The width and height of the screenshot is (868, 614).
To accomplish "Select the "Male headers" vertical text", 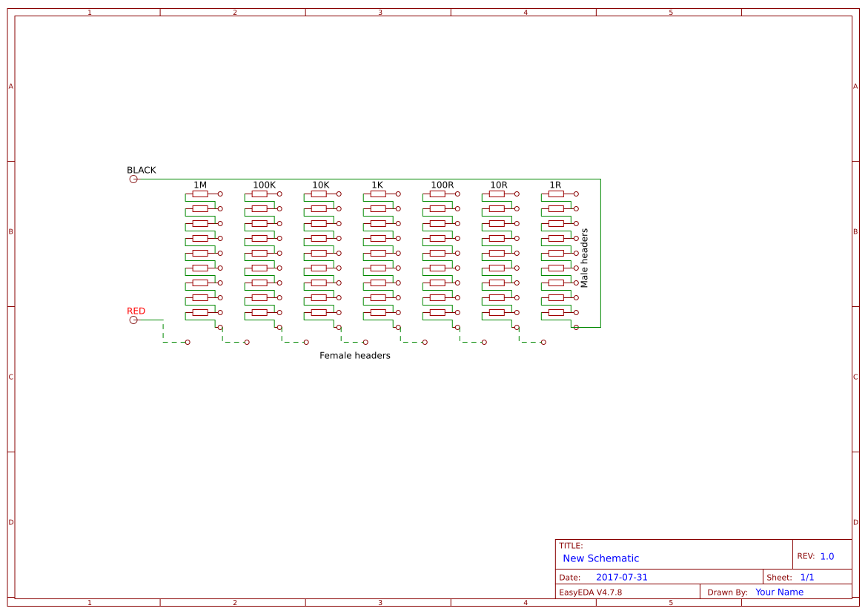I will tap(584, 257).
